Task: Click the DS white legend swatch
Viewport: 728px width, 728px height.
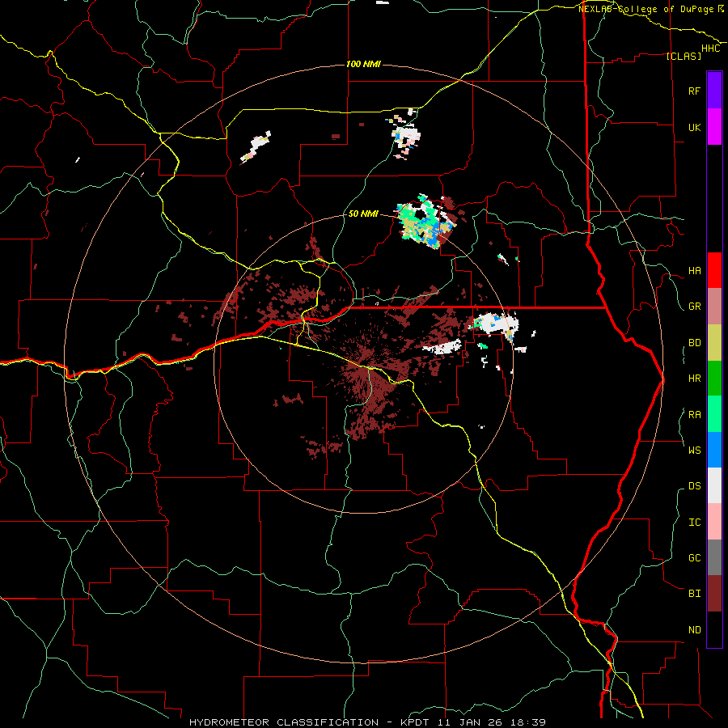Action: point(714,485)
